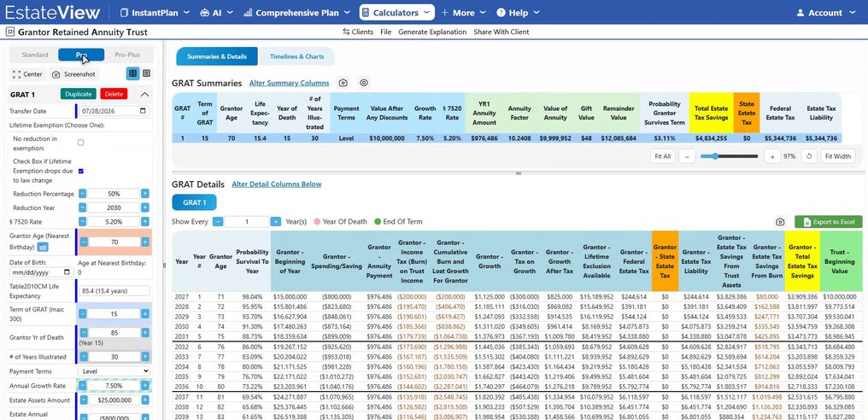Click the list layout view icon
The image size is (868, 420).
coord(146,73)
